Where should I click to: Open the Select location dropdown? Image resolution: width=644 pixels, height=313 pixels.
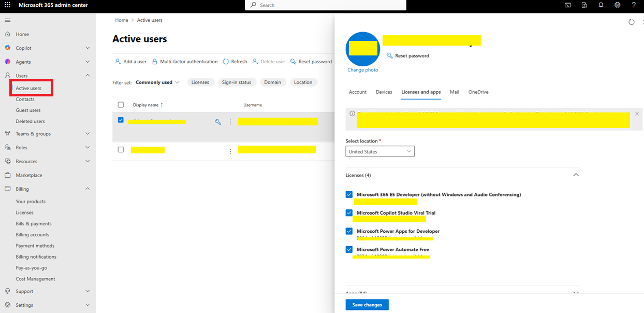[x=380, y=151]
